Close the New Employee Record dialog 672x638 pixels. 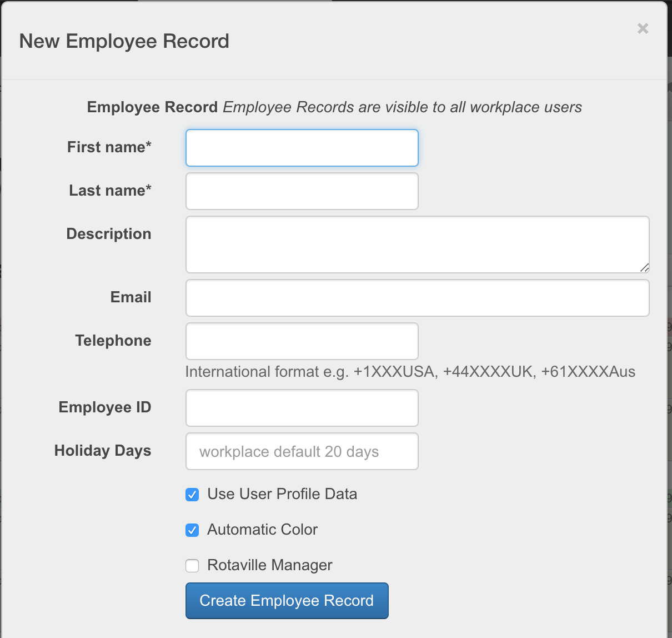(643, 28)
